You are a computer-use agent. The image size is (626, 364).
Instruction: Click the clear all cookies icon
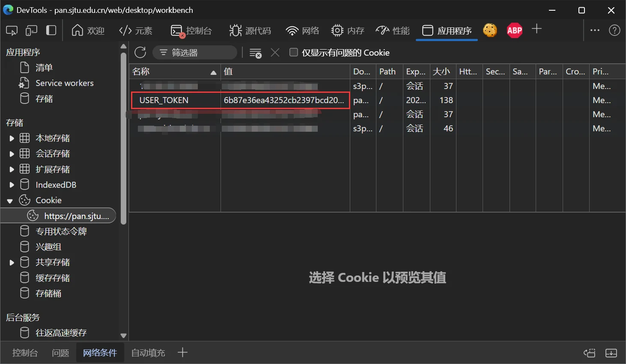pos(256,53)
